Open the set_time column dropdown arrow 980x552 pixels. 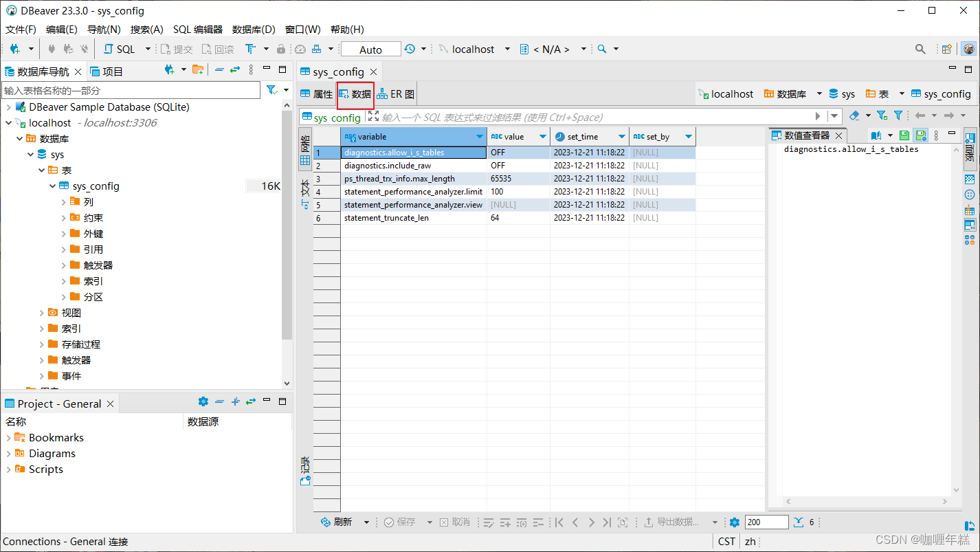(622, 137)
